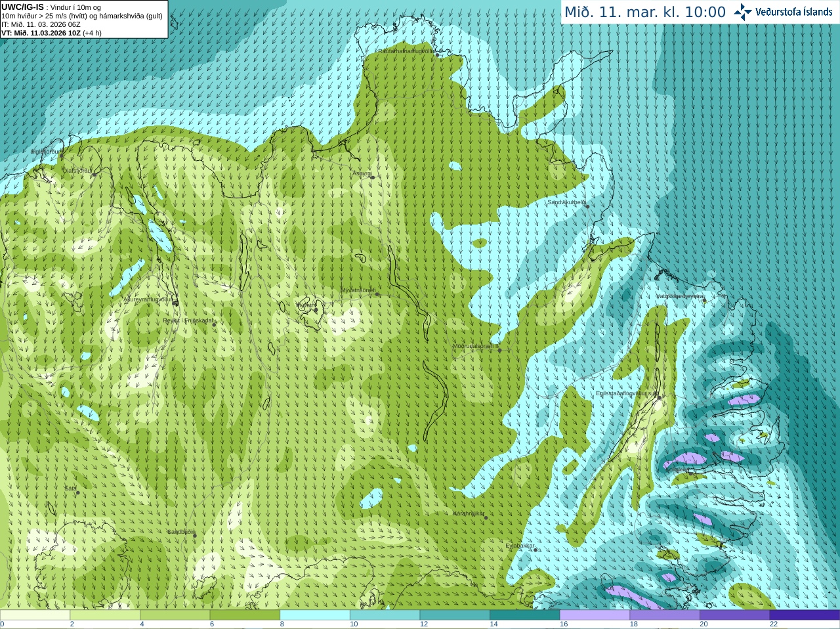Click the UWC/IG-IS Vindur í 10m title line

51,7
